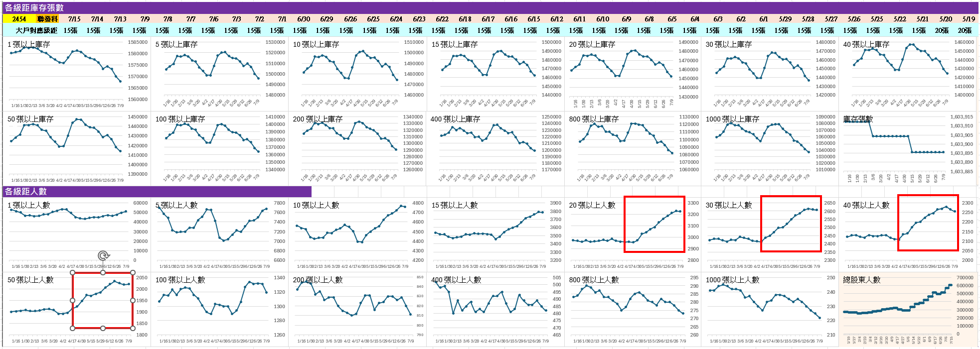Click right-middle resize handle of selected red box
The height and width of the screenshot is (349, 980).
point(133,301)
